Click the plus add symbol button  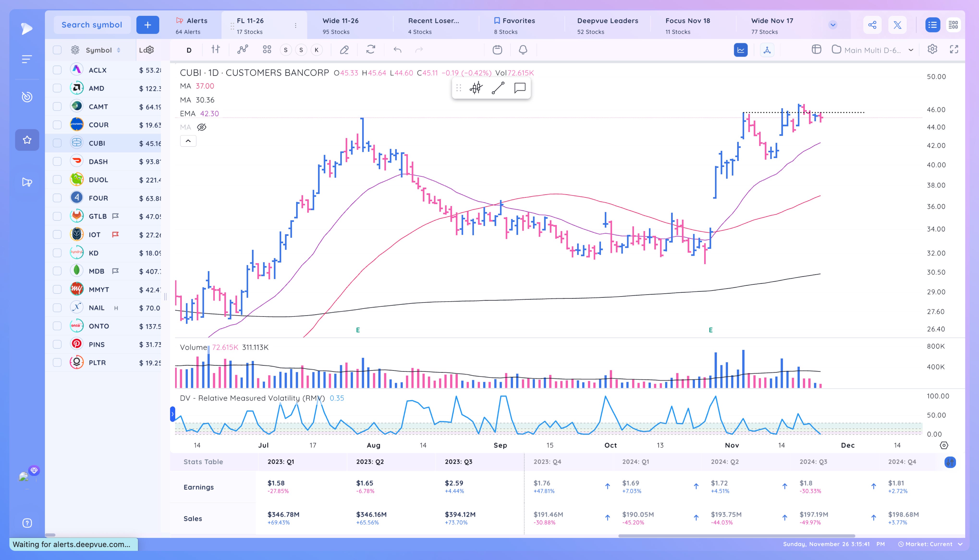click(148, 25)
